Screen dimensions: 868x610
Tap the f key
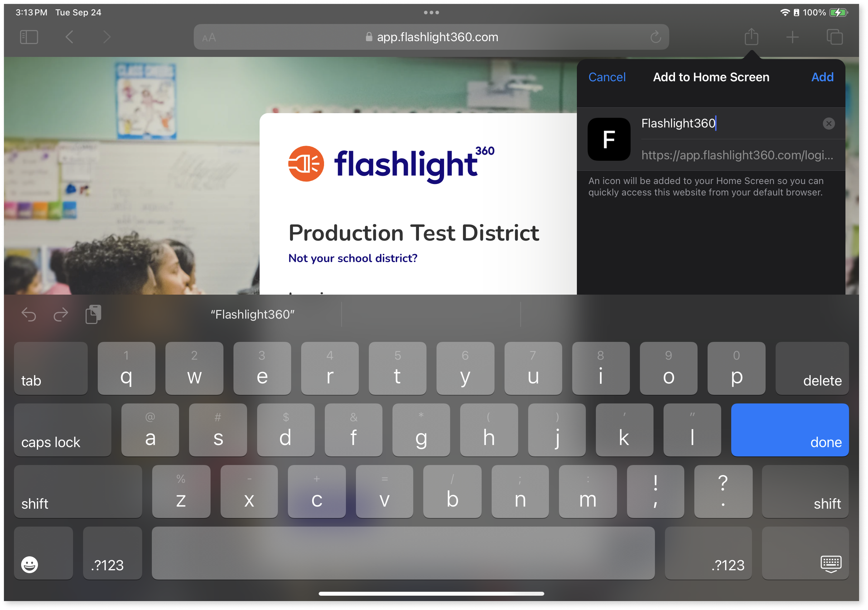pyautogui.click(x=353, y=430)
